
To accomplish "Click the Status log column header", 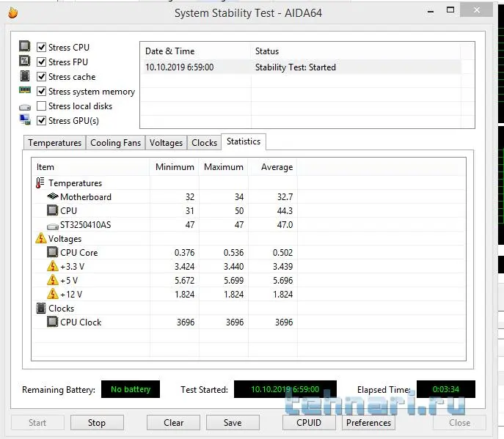I will pyautogui.click(x=355, y=51).
